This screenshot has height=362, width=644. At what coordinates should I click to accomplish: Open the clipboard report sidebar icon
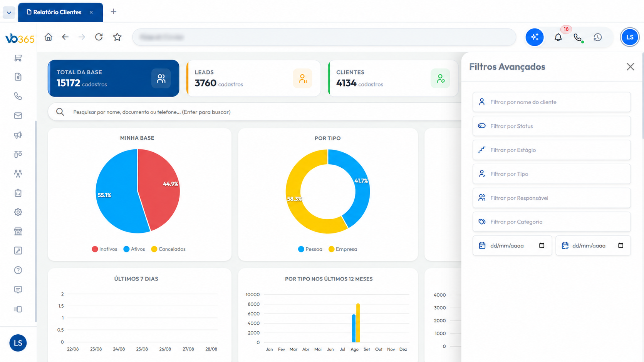[x=18, y=193]
